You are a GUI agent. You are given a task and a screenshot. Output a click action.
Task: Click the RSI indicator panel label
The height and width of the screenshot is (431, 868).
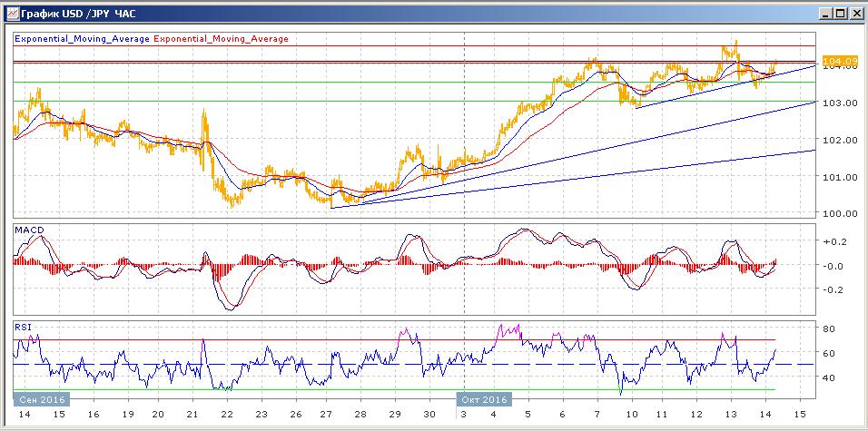tap(23, 327)
